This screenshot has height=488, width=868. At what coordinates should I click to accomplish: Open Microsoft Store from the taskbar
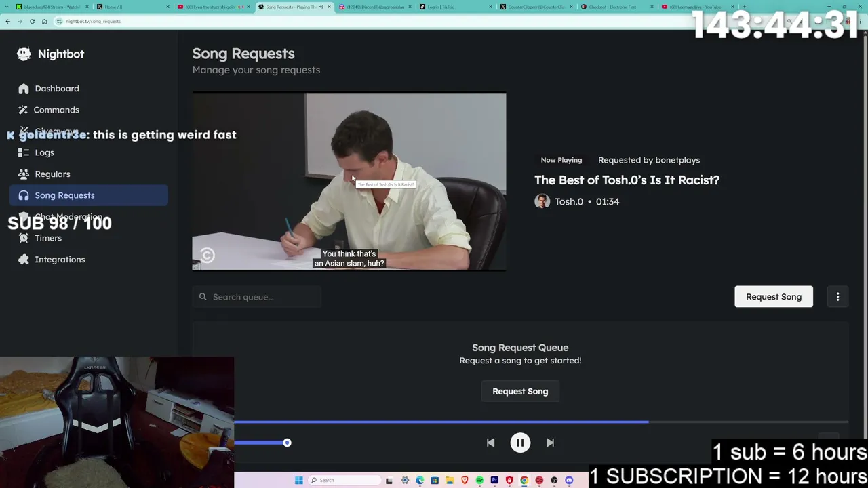pos(435,481)
